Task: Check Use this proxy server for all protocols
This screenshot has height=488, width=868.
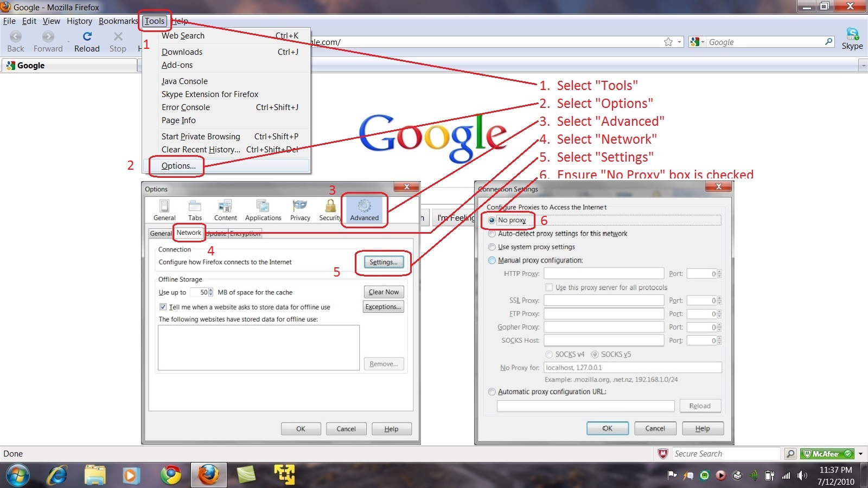Action: click(x=549, y=287)
